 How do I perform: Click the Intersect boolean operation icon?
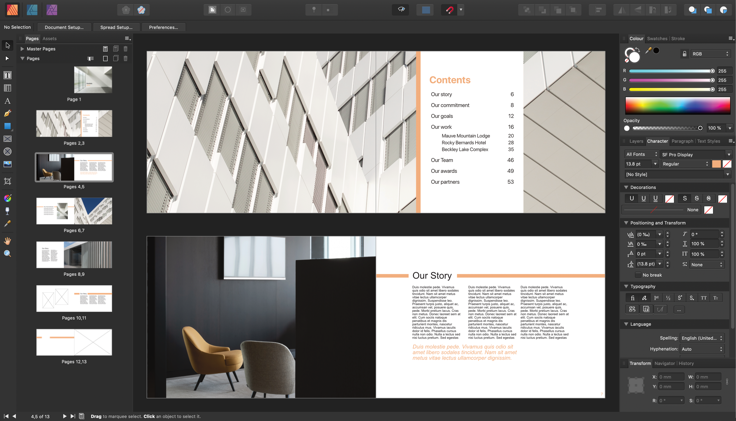(723, 10)
